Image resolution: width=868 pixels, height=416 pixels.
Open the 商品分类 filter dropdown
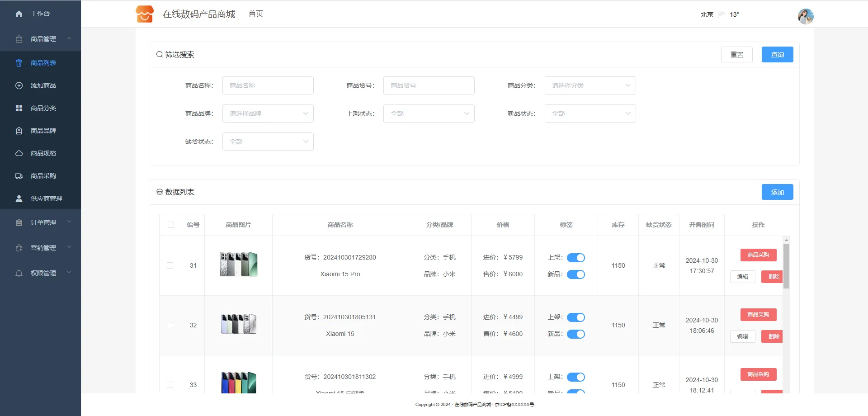[590, 85]
